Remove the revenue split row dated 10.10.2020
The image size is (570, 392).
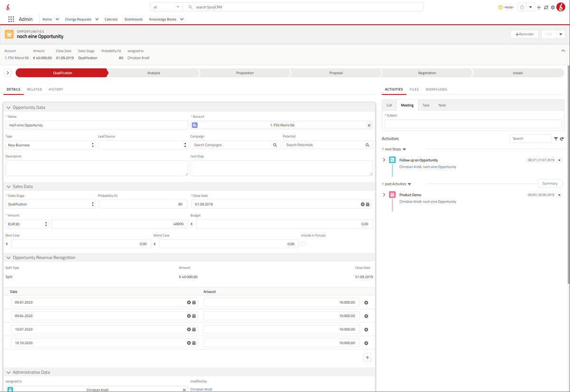point(366,343)
